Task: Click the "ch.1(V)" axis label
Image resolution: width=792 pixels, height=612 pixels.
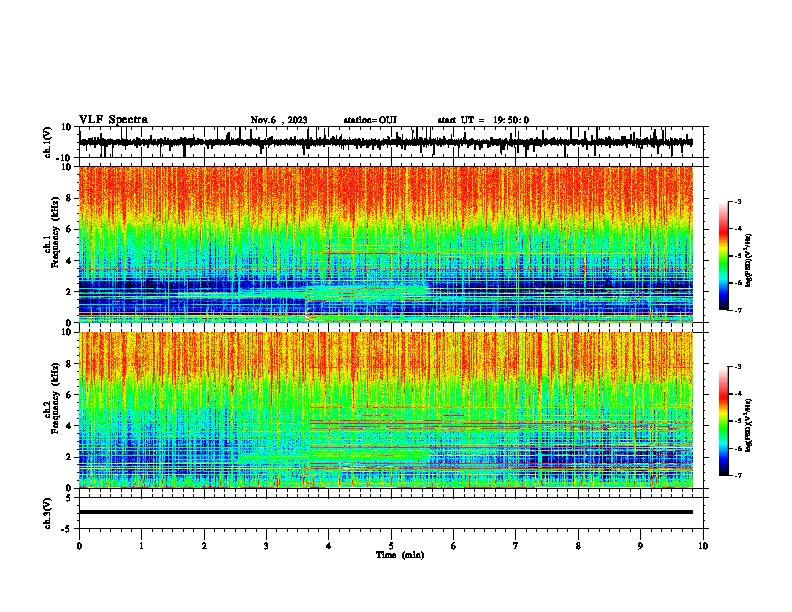Action: (x=48, y=142)
